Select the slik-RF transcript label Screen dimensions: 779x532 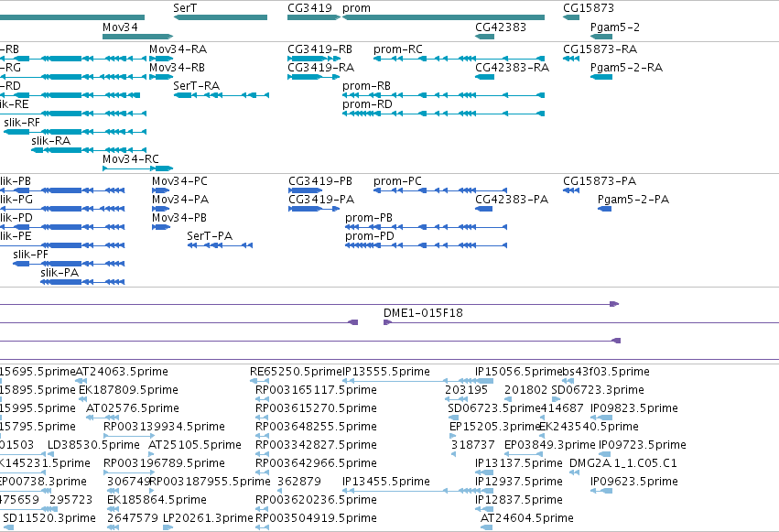[22, 122]
